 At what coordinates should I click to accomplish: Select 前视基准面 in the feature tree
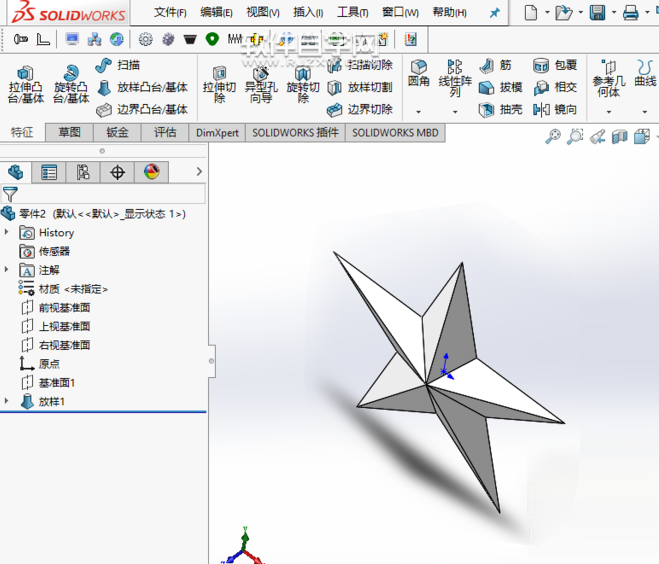64,307
